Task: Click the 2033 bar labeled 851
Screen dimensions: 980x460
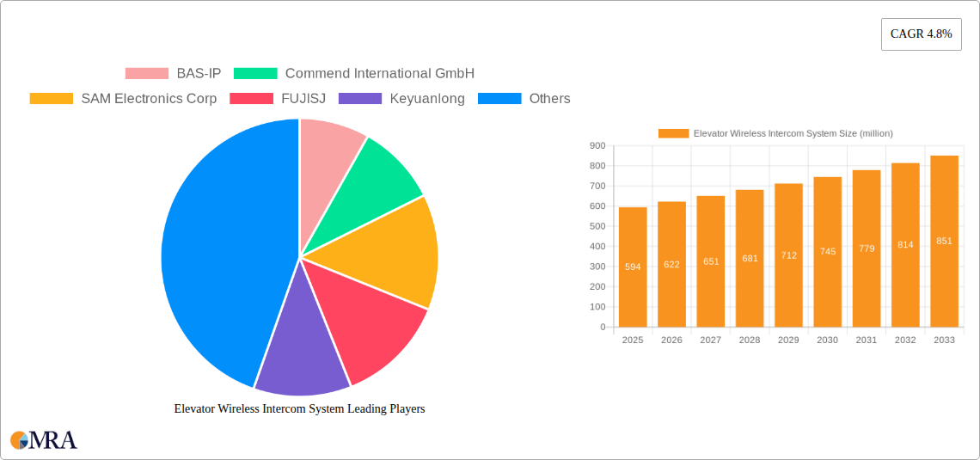Action: 945,242
